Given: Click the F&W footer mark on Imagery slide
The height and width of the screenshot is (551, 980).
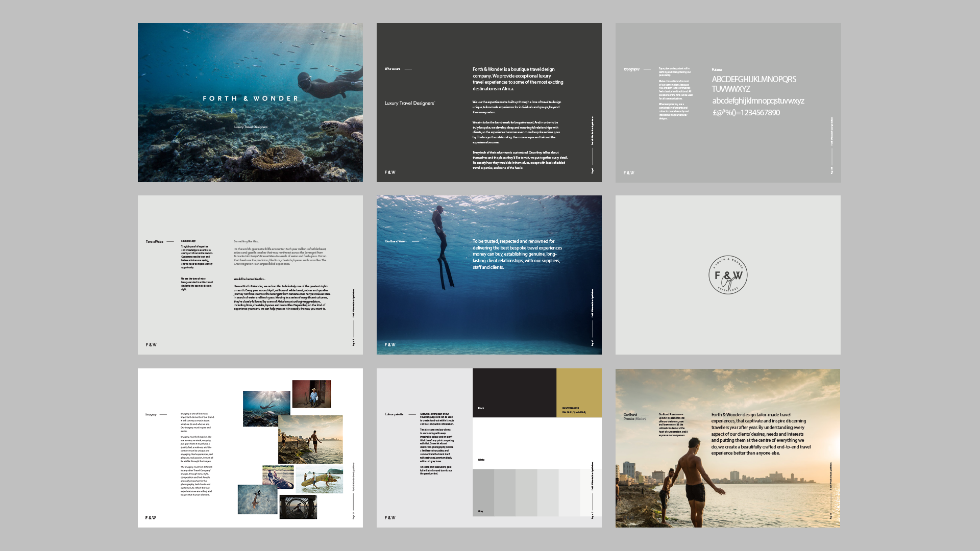Looking at the screenshot, I should point(151,518).
